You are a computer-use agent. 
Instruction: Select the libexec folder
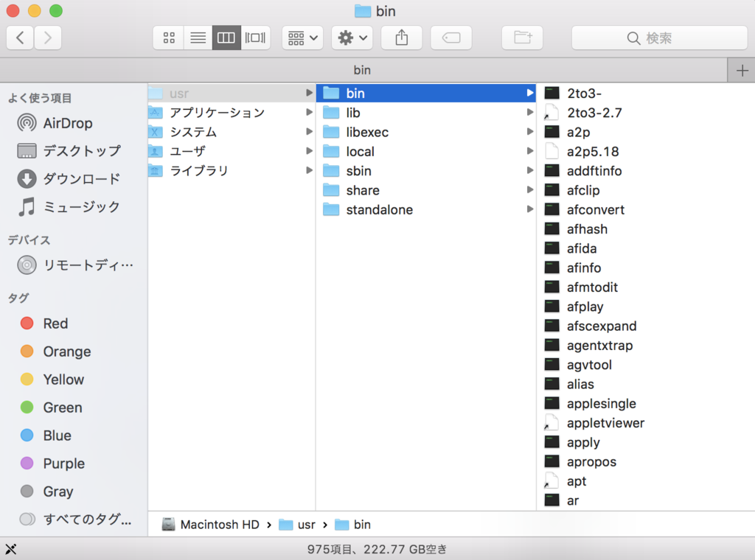tap(426, 132)
